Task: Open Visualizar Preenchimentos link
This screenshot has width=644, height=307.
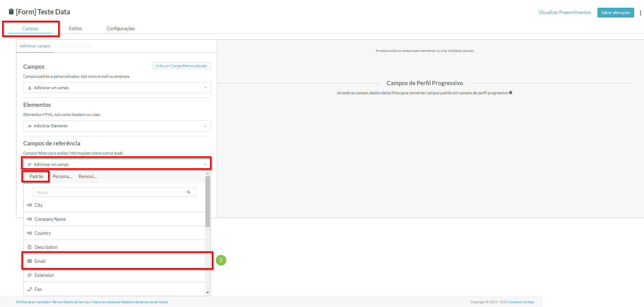Action: (565, 12)
